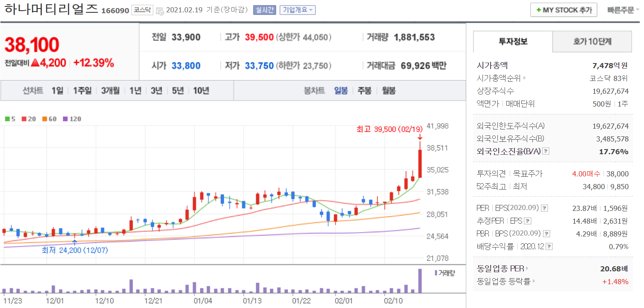Click the MY STOCK 추가 button
644x308 pixels.
pyautogui.click(x=563, y=10)
